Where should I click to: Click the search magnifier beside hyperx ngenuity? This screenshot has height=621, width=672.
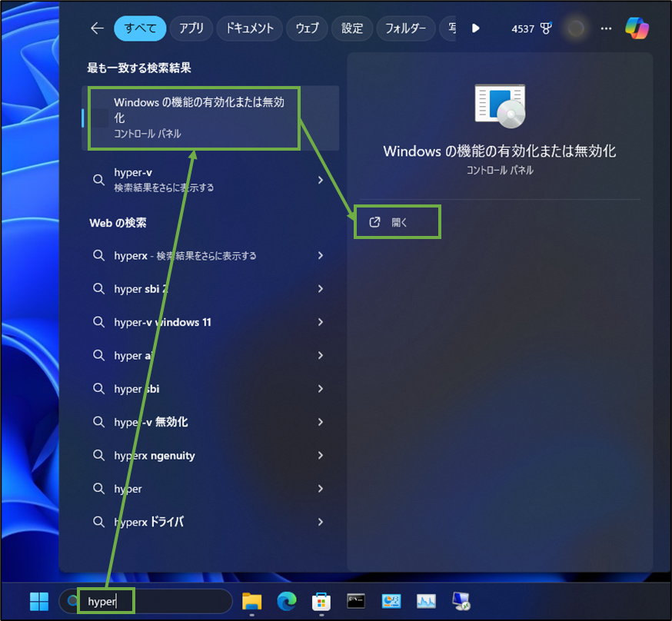pyautogui.click(x=98, y=455)
